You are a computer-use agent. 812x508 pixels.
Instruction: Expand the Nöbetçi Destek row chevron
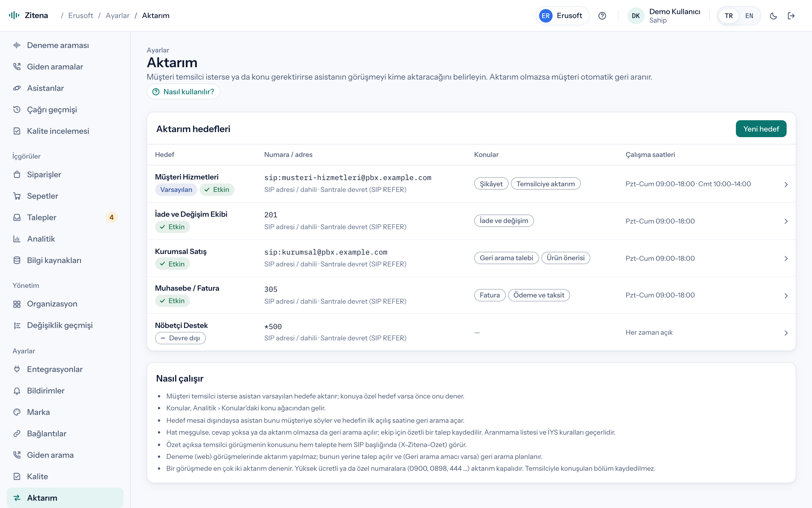(x=786, y=333)
